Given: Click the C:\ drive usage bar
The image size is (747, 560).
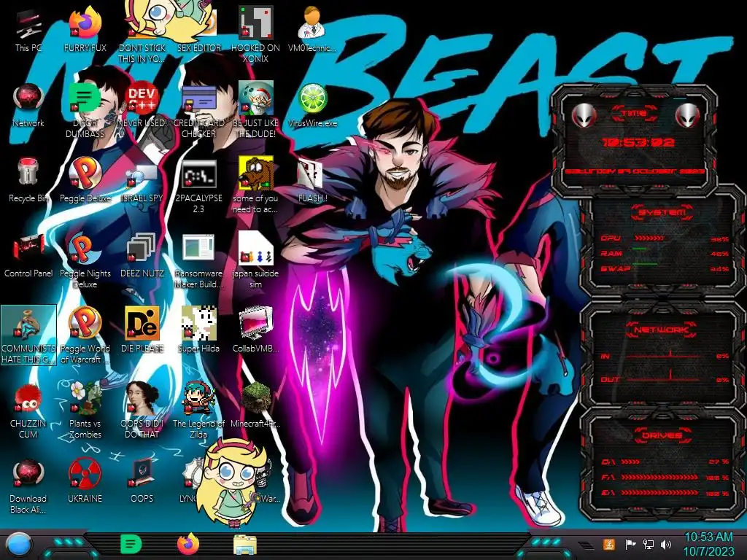Looking at the screenshot, I should [x=631, y=462].
